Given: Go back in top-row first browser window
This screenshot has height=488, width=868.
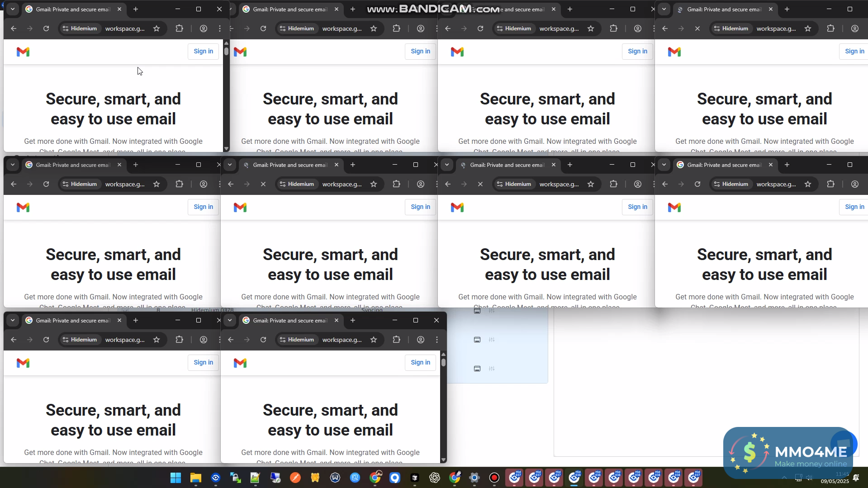Looking at the screenshot, I should 14,28.
